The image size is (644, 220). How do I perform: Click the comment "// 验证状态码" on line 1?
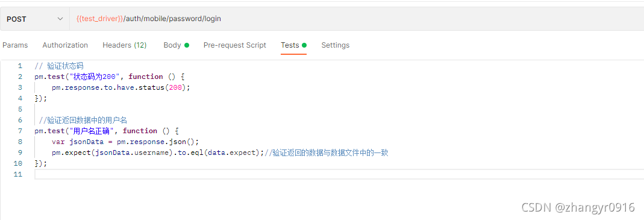59,66
